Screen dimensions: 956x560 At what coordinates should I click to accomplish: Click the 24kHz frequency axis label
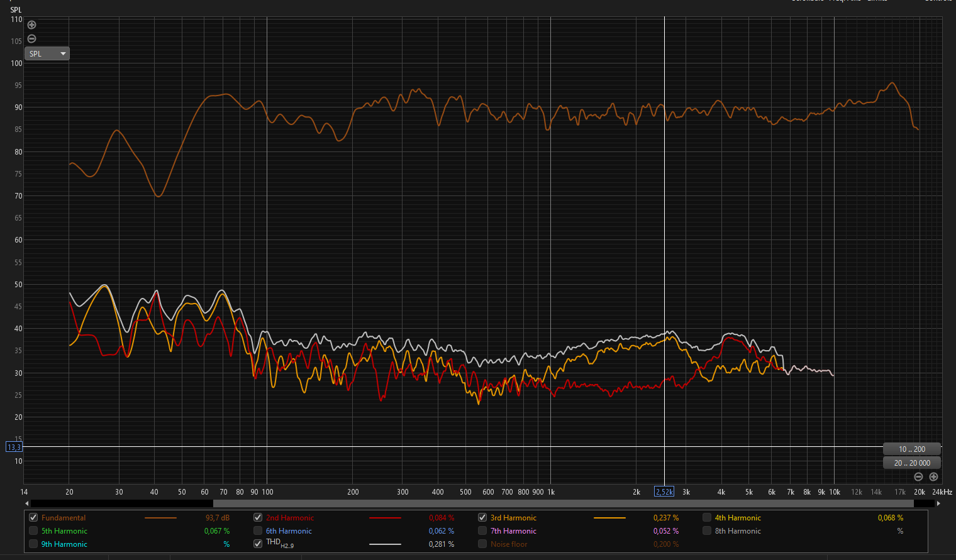click(x=942, y=492)
